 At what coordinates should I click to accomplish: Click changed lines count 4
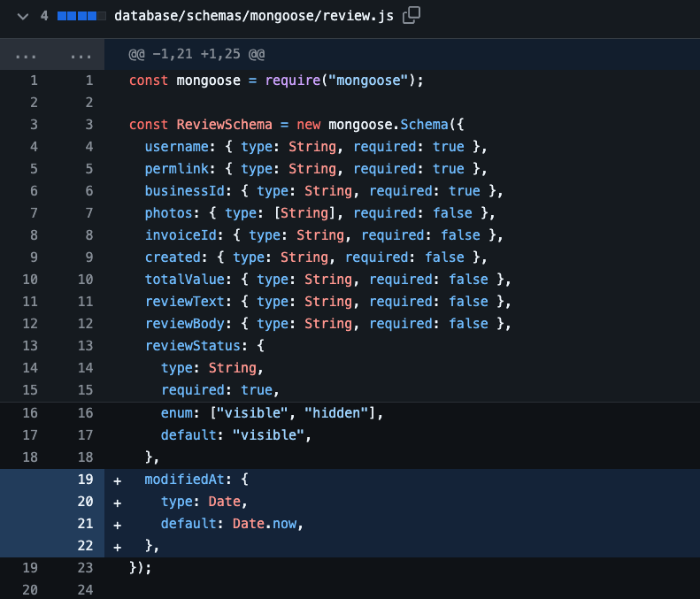point(44,16)
